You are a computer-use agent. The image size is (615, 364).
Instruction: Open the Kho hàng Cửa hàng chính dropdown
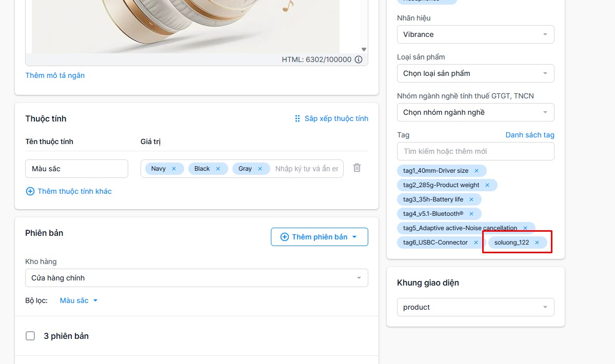(196, 278)
